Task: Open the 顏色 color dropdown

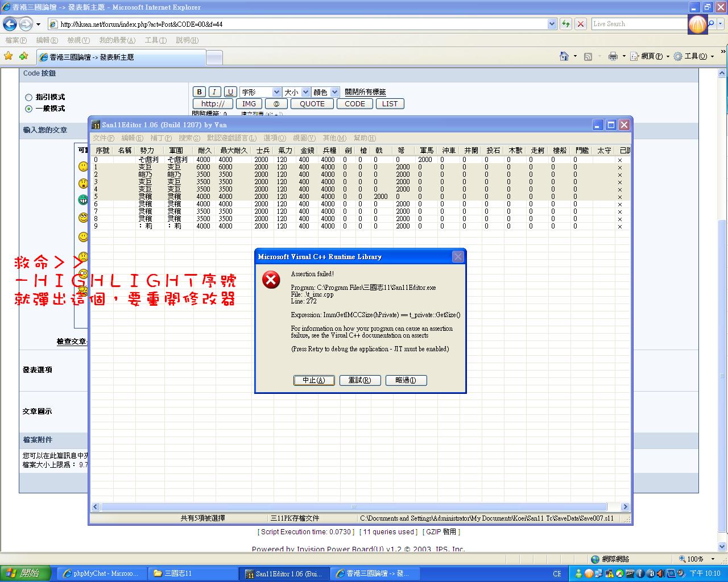Action: click(326, 92)
